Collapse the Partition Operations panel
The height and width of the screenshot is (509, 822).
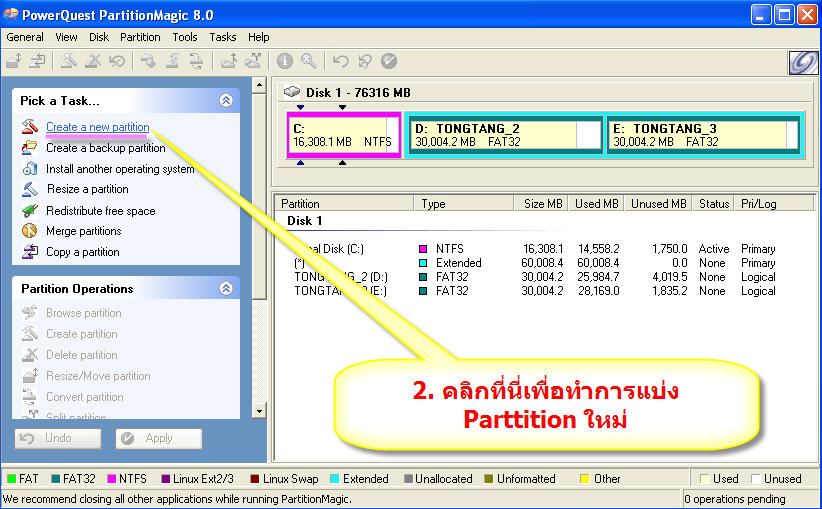point(226,288)
